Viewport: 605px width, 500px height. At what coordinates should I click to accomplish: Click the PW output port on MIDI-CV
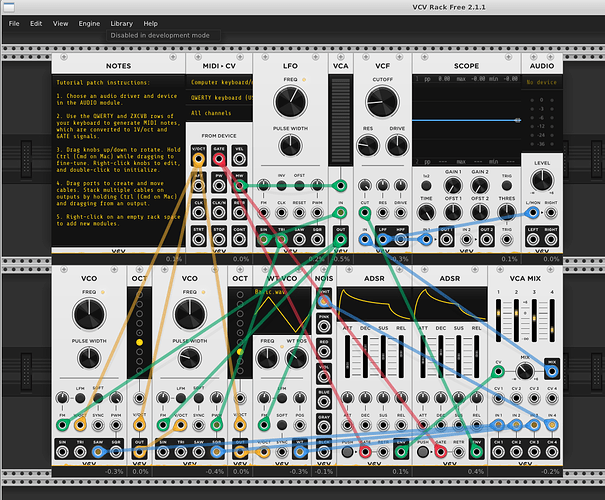click(219, 186)
